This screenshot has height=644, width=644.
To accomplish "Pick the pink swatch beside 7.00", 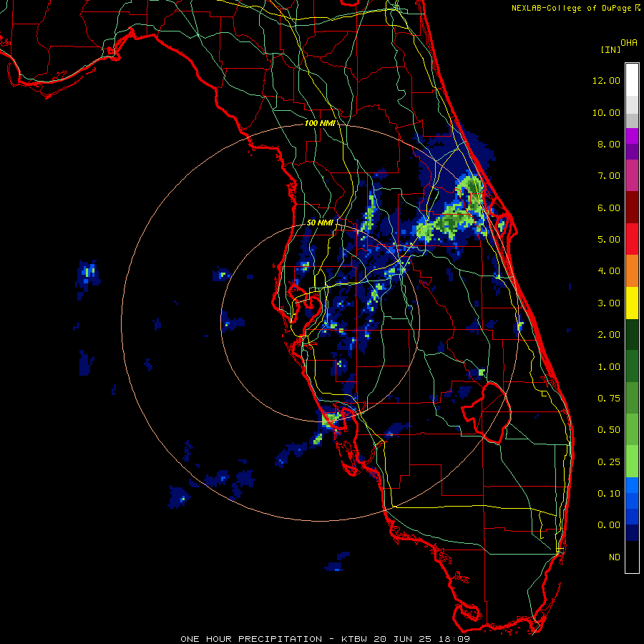I will coord(632,175).
